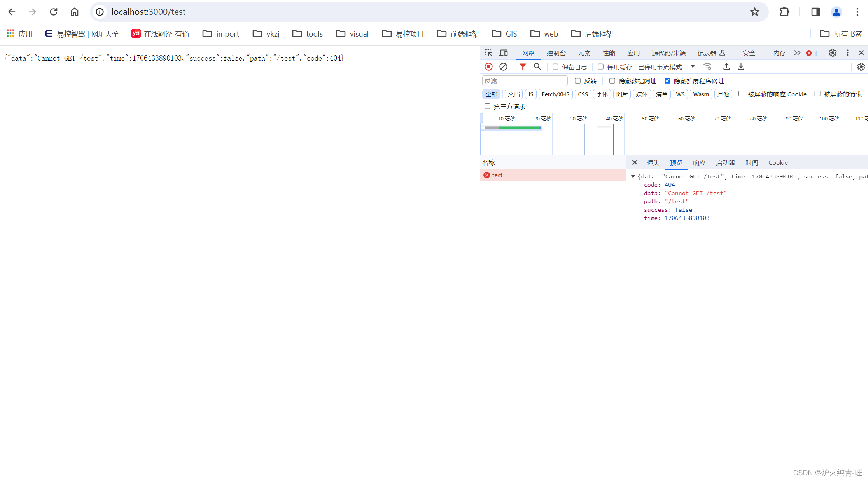868x480 pixels.
Task: Toggle the browser side panel
Action: (815, 12)
